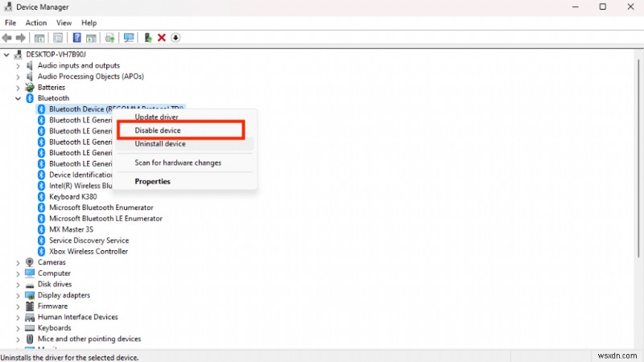Click the status bar text 'Uninstalls the driver'
Screen dimensions: 644x362
pos(69,357)
